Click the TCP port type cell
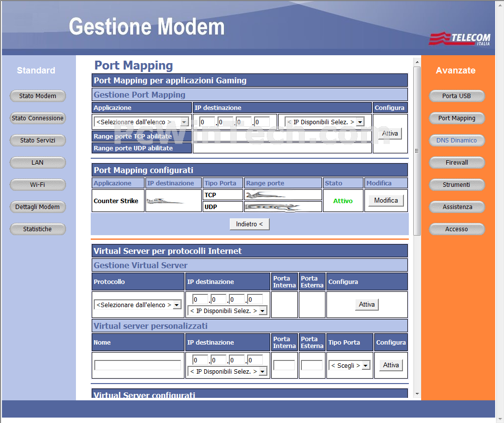 pyautogui.click(x=223, y=195)
